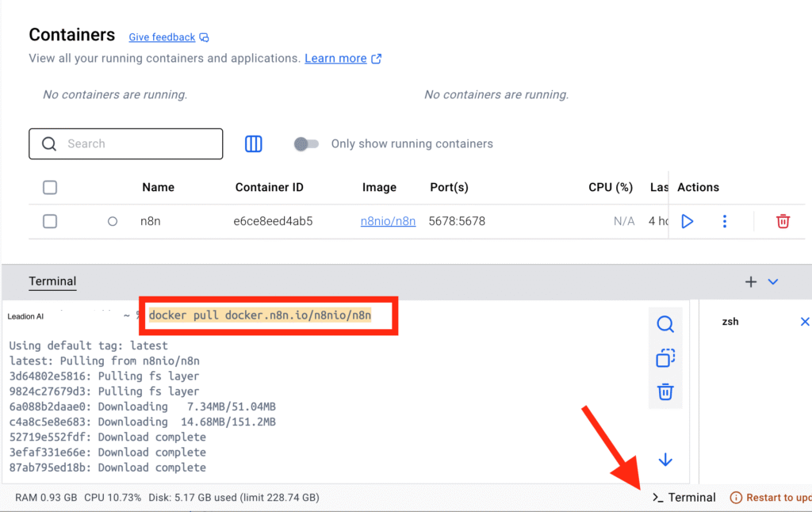Check the select-all containers checkbox

[50, 187]
